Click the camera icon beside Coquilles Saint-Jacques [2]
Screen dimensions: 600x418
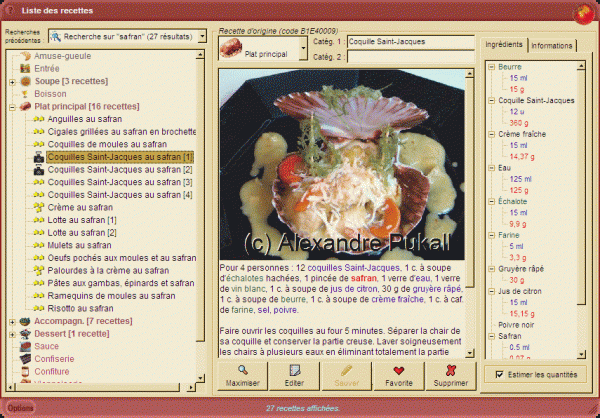tap(39, 170)
